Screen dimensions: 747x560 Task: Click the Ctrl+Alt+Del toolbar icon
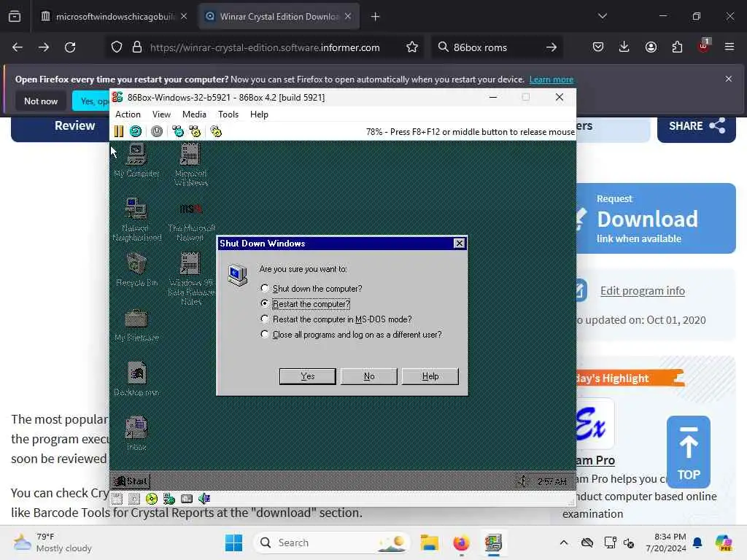tap(178, 131)
